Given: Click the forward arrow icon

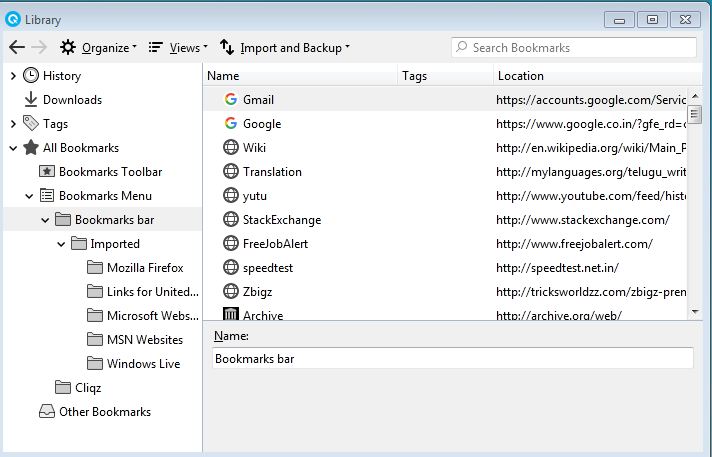Looking at the screenshot, I should (40, 47).
